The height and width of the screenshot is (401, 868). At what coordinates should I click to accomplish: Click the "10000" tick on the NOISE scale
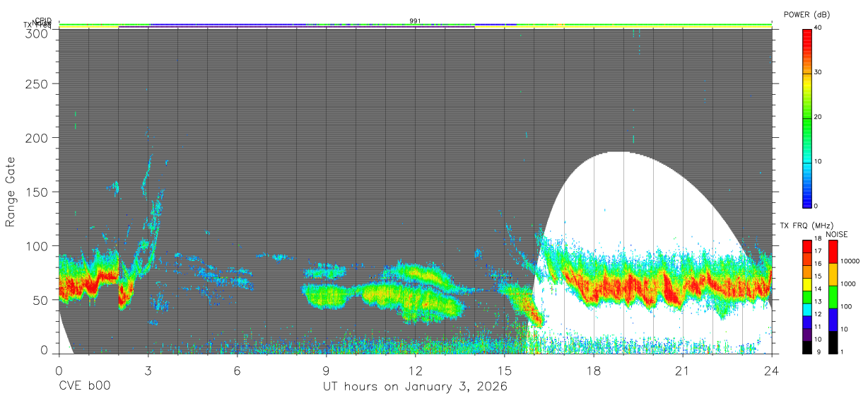pyautogui.click(x=849, y=261)
